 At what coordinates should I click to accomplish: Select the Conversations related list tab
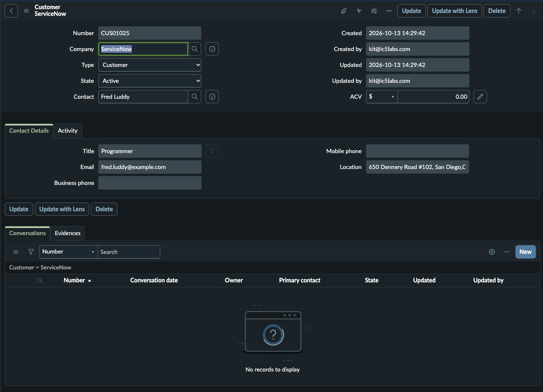(x=28, y=233)
